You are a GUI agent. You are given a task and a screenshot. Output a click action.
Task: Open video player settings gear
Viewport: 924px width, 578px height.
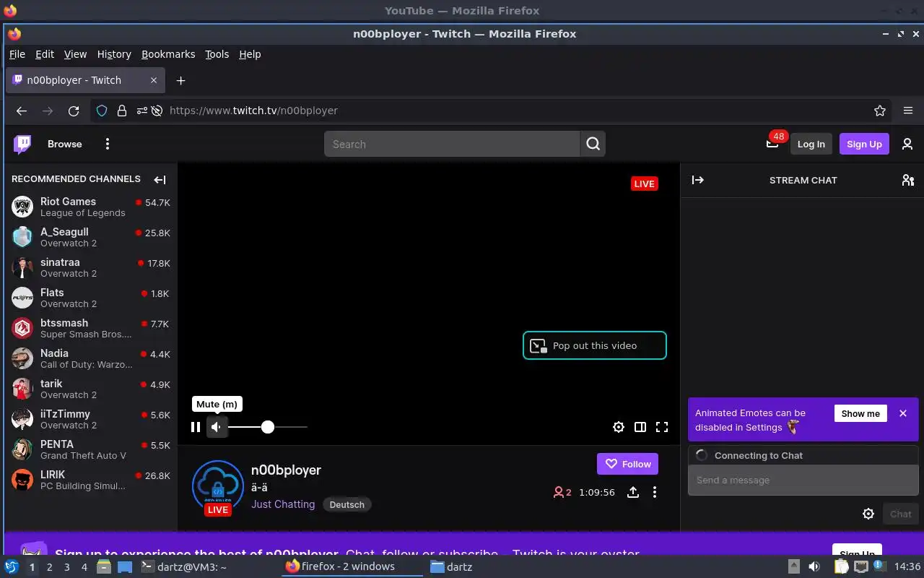pos(619,427)
